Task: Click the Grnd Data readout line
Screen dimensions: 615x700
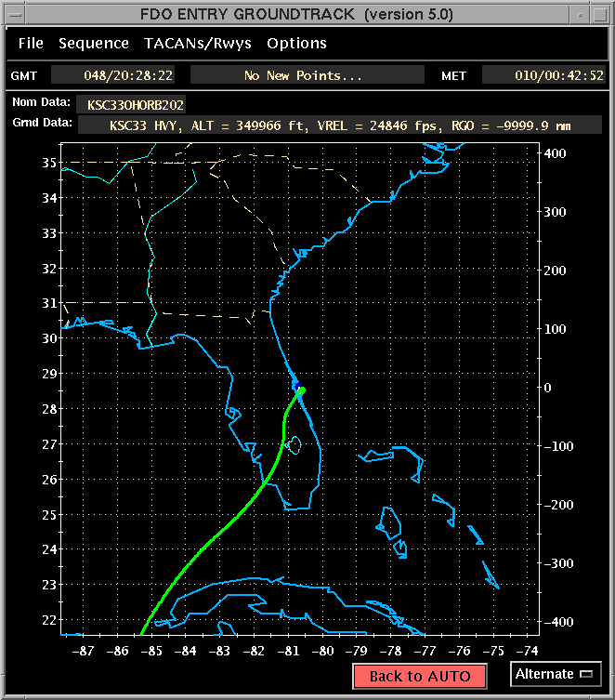Action: pyautogui.click(x=340, y=125)
